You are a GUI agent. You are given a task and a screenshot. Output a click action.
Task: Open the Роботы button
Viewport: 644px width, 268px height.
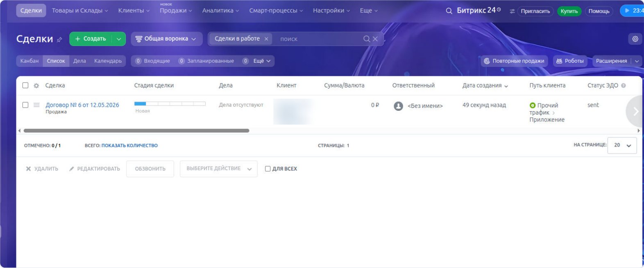pyautogui.click(x=570, y=61)
